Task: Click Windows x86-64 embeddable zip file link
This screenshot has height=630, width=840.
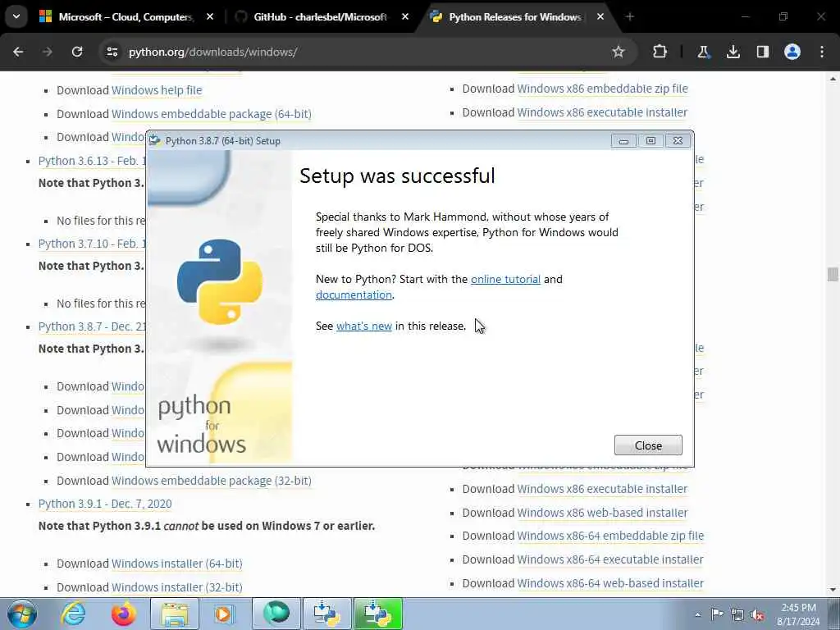Action: pyautogui.click(x=610, y=536)
